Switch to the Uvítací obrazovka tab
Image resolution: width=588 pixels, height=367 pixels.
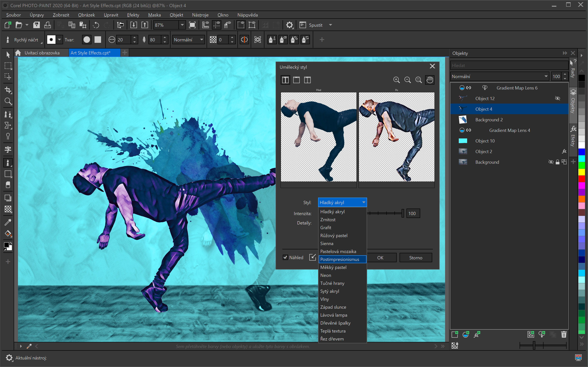click(42, 53)
